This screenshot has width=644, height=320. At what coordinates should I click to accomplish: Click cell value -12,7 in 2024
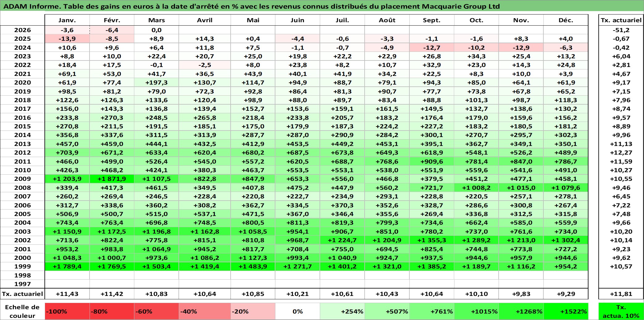432,48
